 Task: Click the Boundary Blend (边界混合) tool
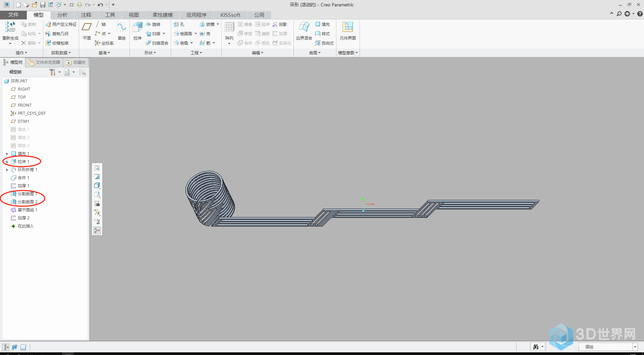point(304,31)
